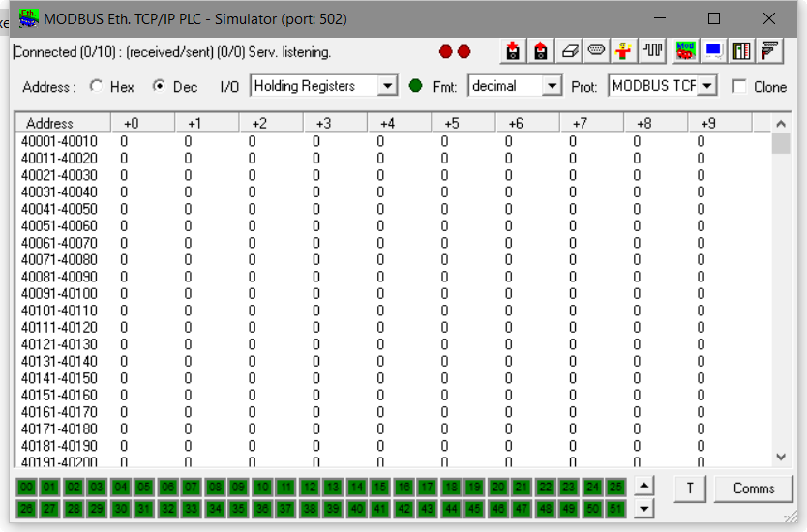Click the Address column header

pos(63,124)
